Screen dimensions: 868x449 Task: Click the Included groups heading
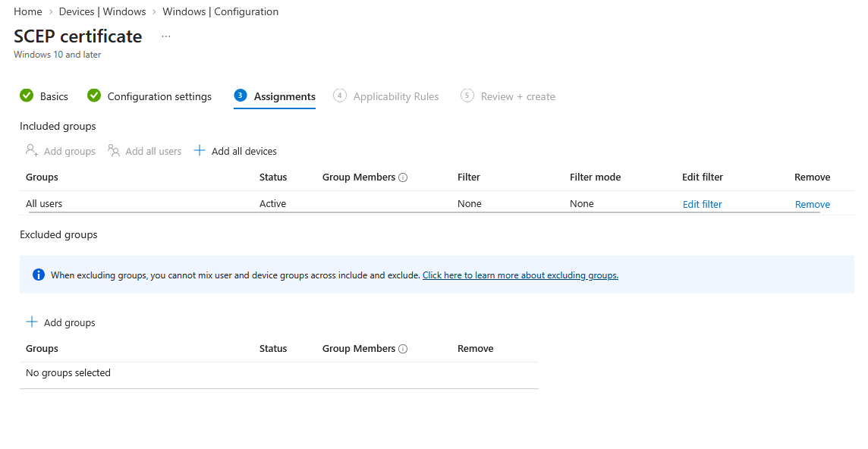pos(58,126)
